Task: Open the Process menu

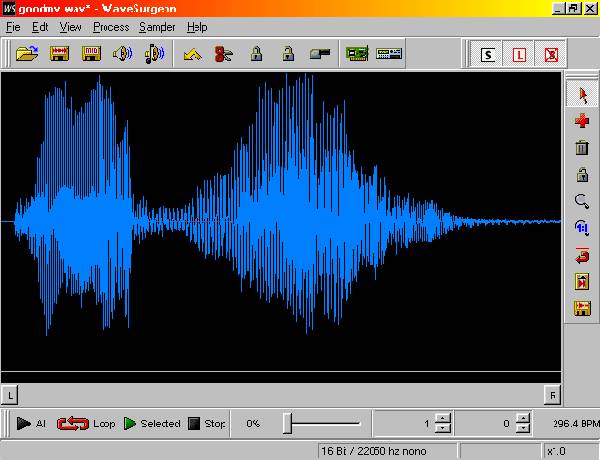Action: (x=111, y=27)
